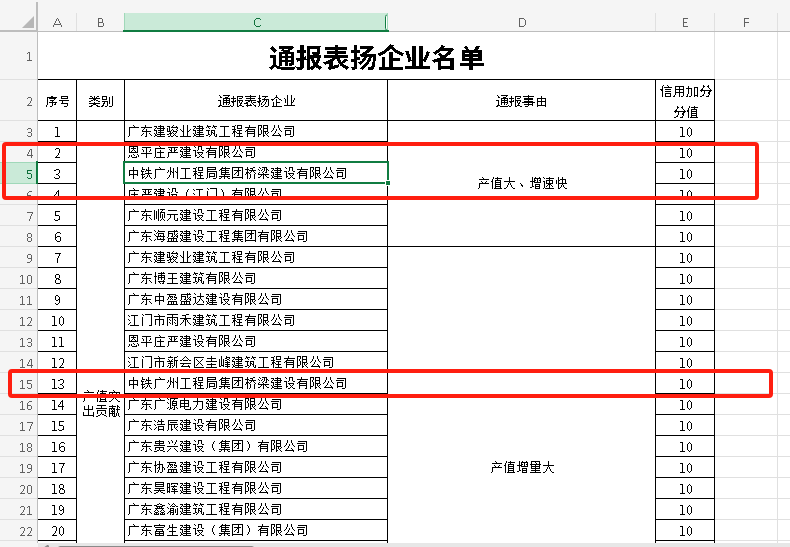Select cell 广东浩辰建设有限公司

coord(256,425)
